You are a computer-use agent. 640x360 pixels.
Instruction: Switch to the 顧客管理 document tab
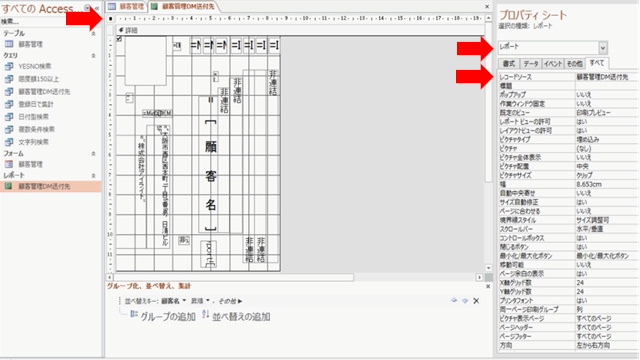tap(127, 6)
